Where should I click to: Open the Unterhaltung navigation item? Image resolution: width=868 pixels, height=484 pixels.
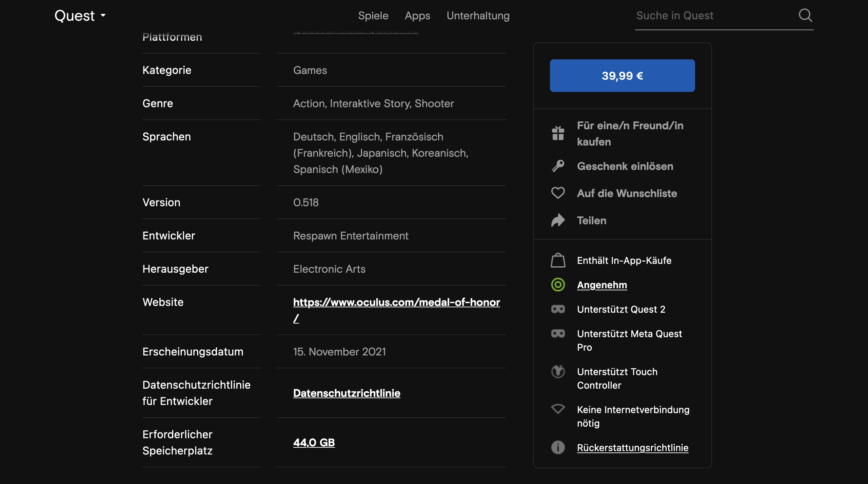tap(478, 16)
